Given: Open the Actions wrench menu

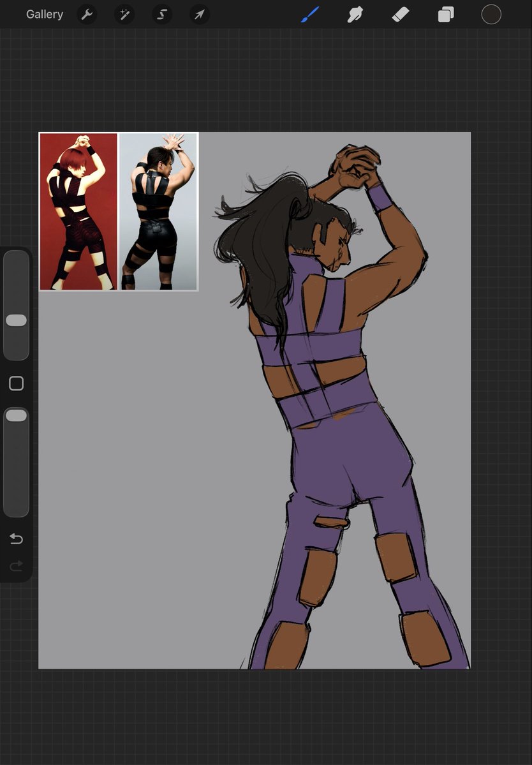Looking at the screenshot, I should [87, 15].
